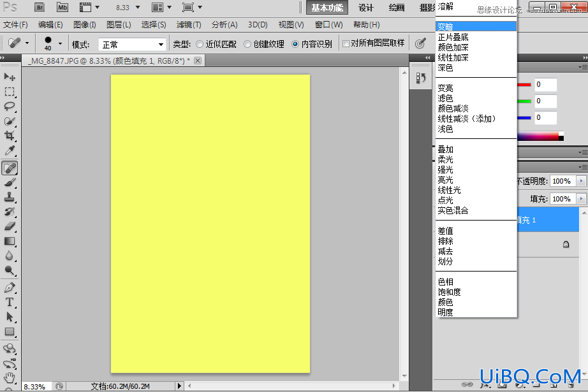Launch Adobe Bridge from Br icon
Image resolution: width=588 pixels, height=392 pixels.
tap(40, 7)
